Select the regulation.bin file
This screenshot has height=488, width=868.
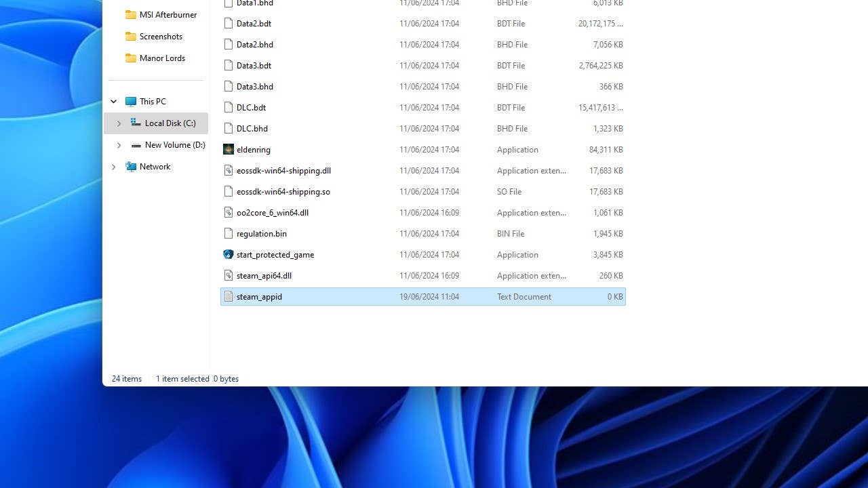click(261, 234)
